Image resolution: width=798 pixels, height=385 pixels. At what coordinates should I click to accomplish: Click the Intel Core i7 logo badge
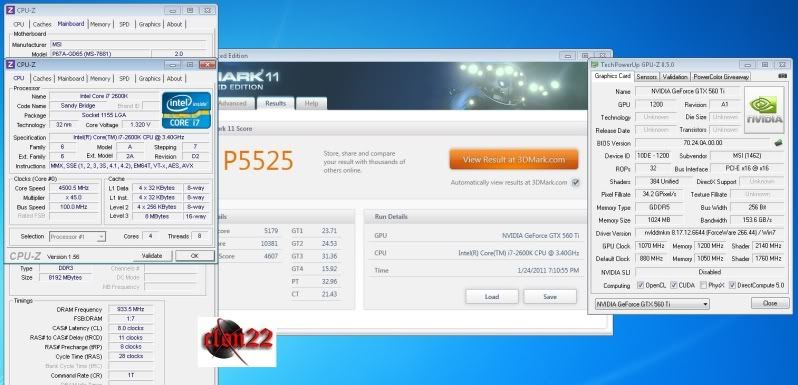pos(186,110)
